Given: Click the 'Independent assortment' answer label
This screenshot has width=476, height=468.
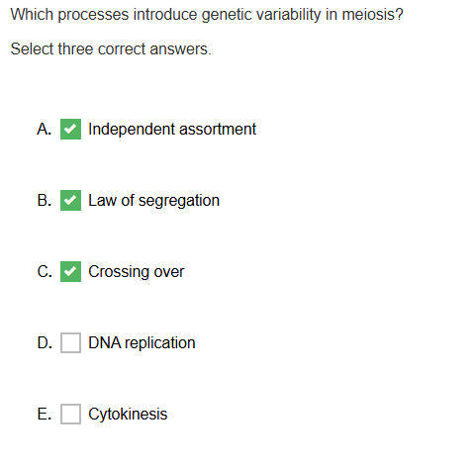Looking at the screenshot, I should coord(172,129).
